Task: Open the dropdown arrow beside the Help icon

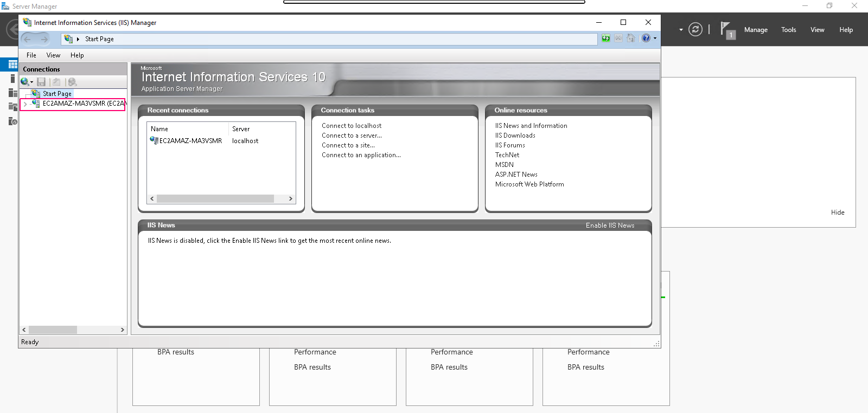Action: tap(655, 38)
